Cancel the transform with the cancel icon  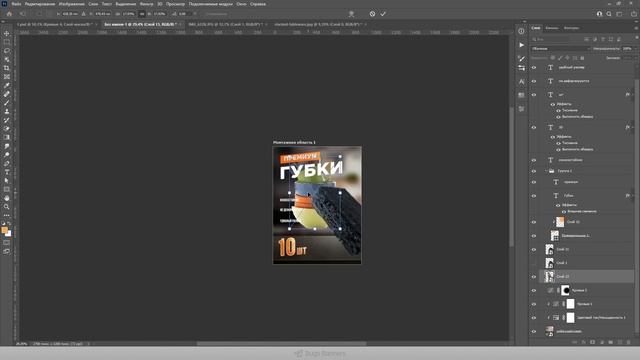point(372,14)
